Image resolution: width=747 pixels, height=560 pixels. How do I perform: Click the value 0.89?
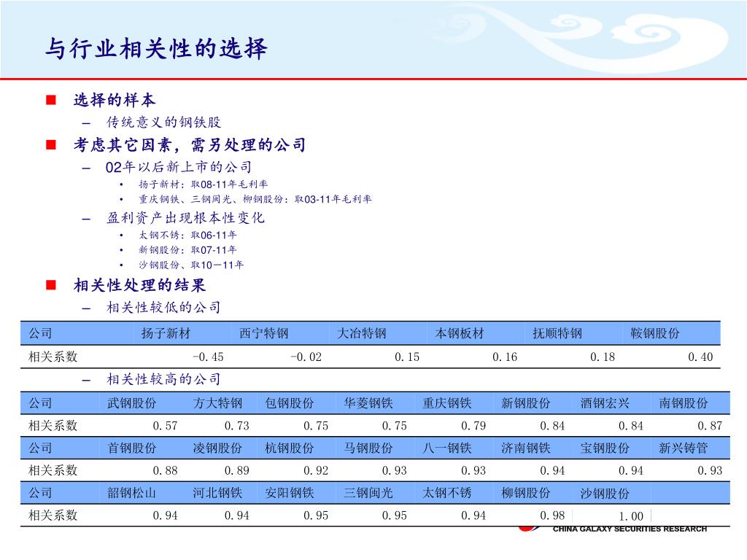point(237,470)
